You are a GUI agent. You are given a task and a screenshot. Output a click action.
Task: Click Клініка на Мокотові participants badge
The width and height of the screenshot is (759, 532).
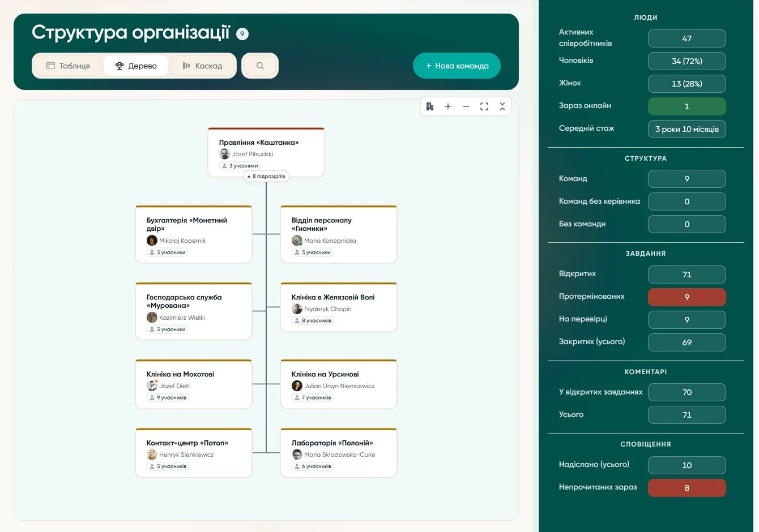[x=168, y=397]
